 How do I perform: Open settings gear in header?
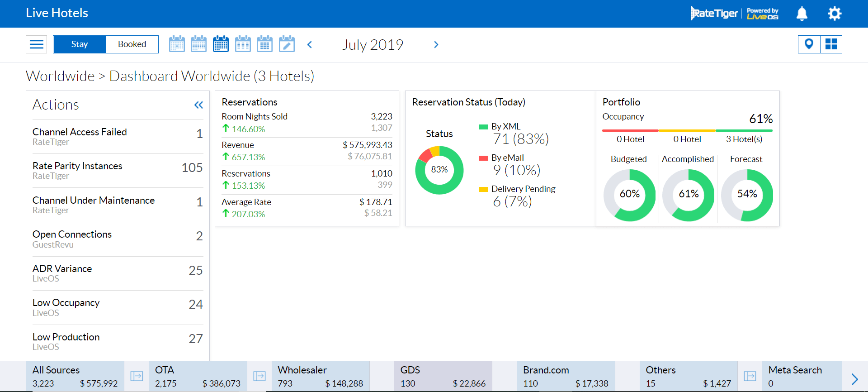(834, 14)
